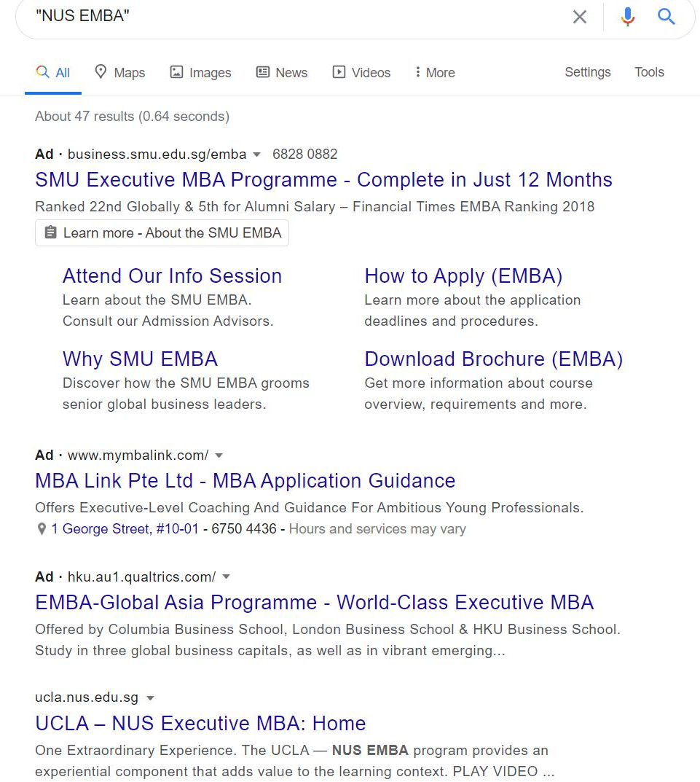The width and height of the screenshot is (700, 782).
Task: Open the Videos tab
Action: tap(361, 73)
